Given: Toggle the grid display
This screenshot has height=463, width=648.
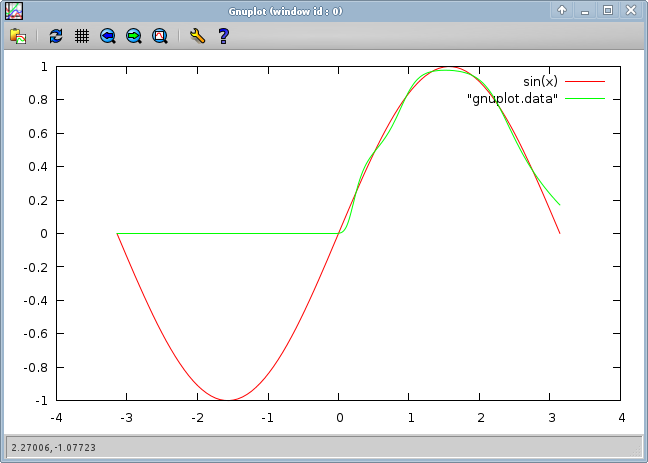Looking at the screenshot, I should click(82, 36).
